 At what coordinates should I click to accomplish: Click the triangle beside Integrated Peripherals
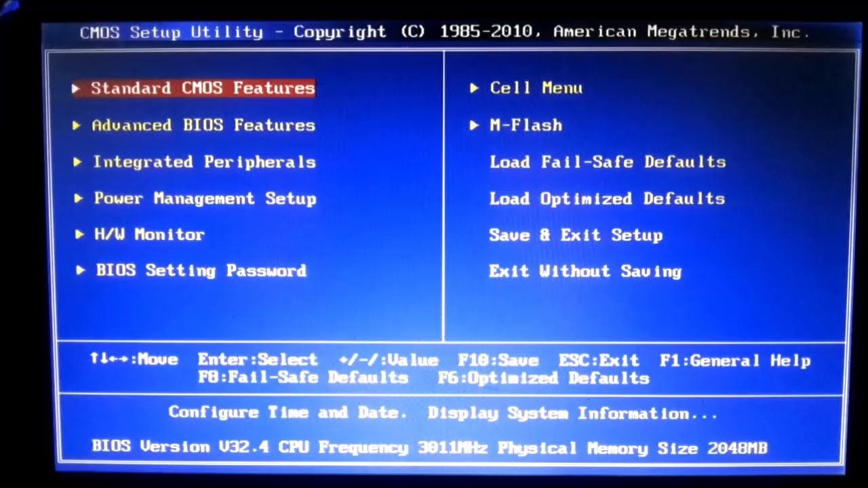point(78,162)
